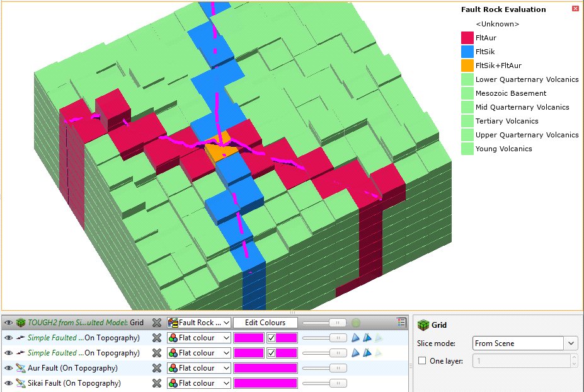This screenshot has height=392, width=584.
Task: Toggle legend icon on TOUGH2 Grid row
Action: pyautogui.click(x=402, y=323)
